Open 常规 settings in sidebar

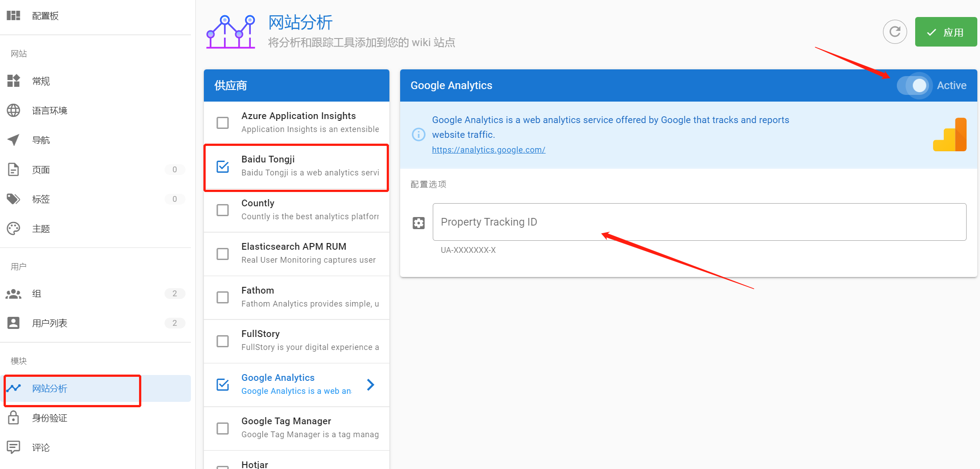coord(95,81)
